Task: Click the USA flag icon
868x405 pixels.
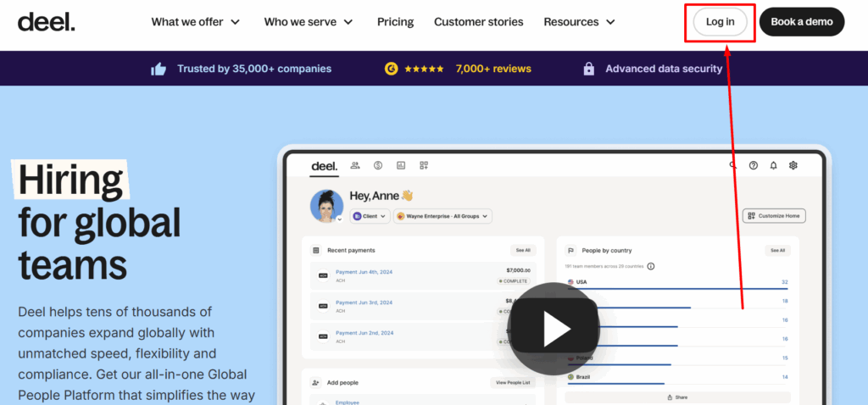Action: click(570, 282)
